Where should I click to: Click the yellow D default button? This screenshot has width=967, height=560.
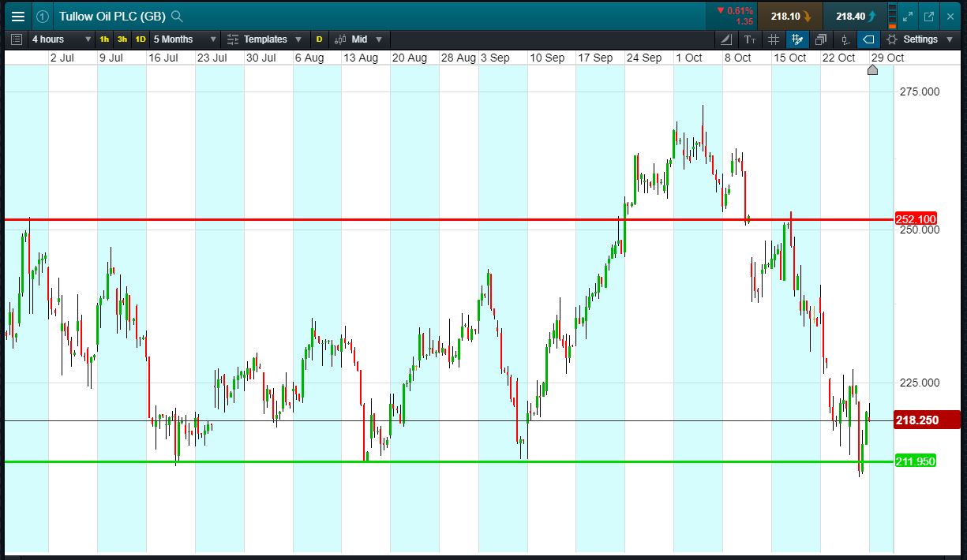[320, 39]
